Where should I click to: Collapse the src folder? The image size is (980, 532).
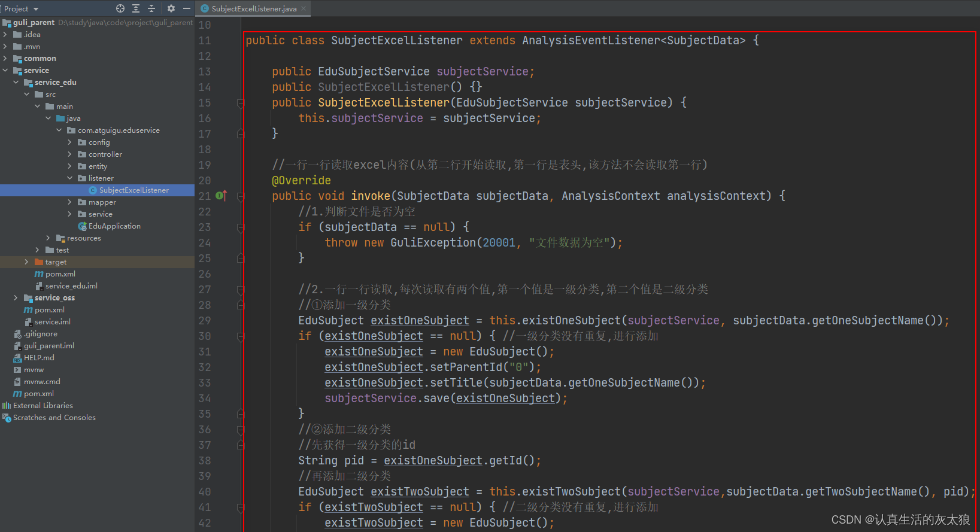pyautogui.click(x=27, y=95)
